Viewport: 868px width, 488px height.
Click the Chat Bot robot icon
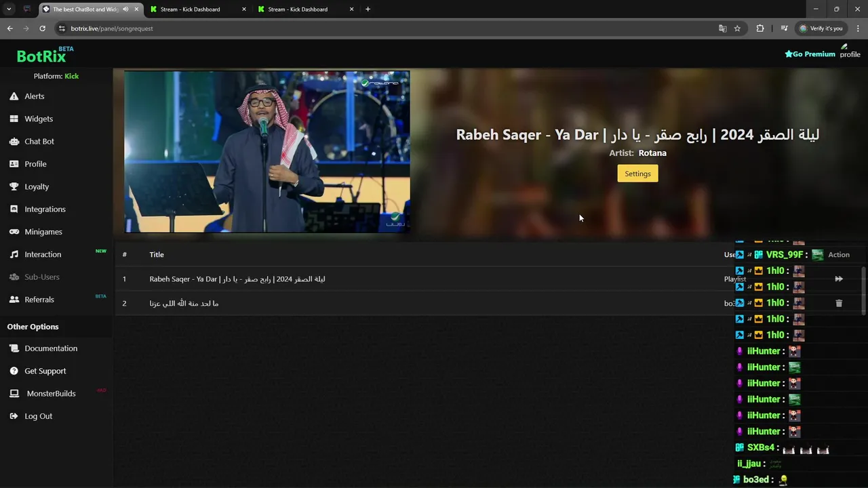14,141
